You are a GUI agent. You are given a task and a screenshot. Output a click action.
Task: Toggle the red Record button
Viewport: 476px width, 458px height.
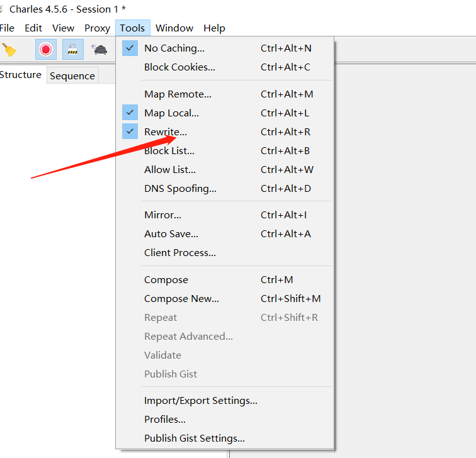coord(46,49)
